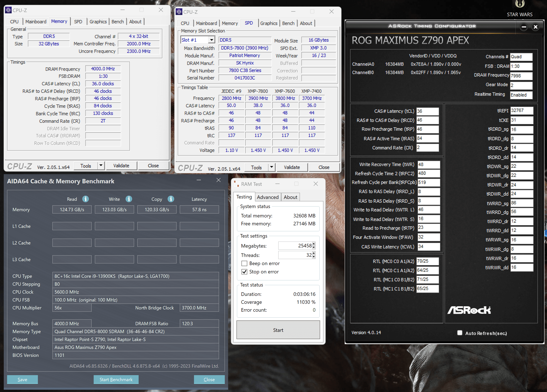Switch to Mainboard tab in CPU-Z Memory window
Screen dimensions: 547x392
click(36, 21)
